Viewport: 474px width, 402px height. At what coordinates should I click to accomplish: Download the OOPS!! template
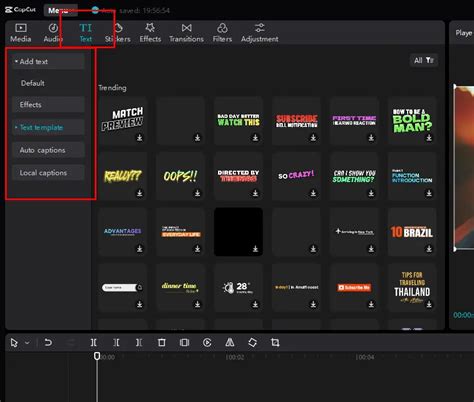[x=198, y=193]
